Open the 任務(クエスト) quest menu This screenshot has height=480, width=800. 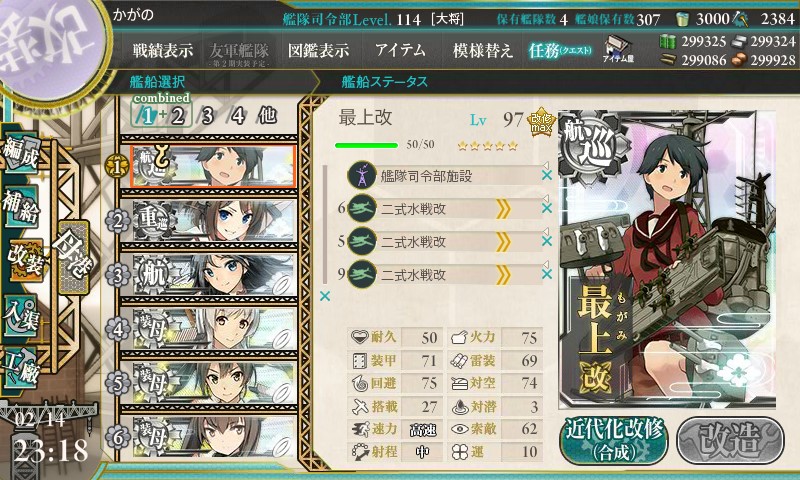[560, 50]
